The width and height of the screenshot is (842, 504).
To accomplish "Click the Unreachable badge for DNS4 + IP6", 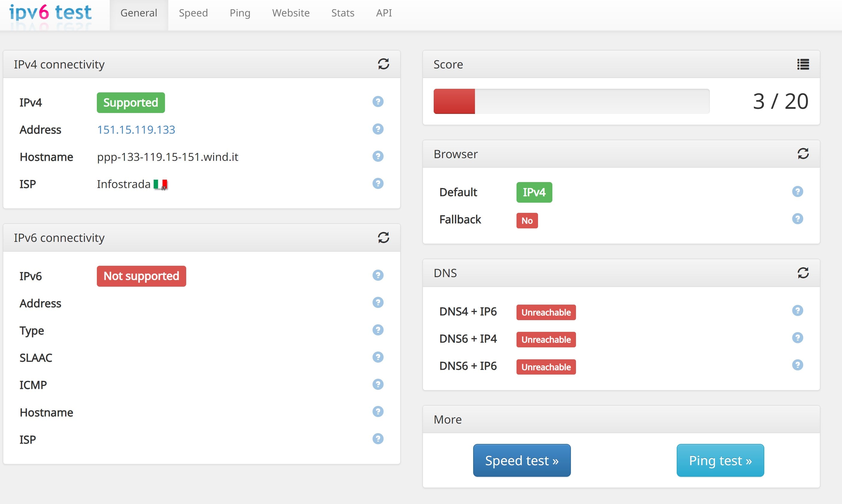I will point(546,312).
